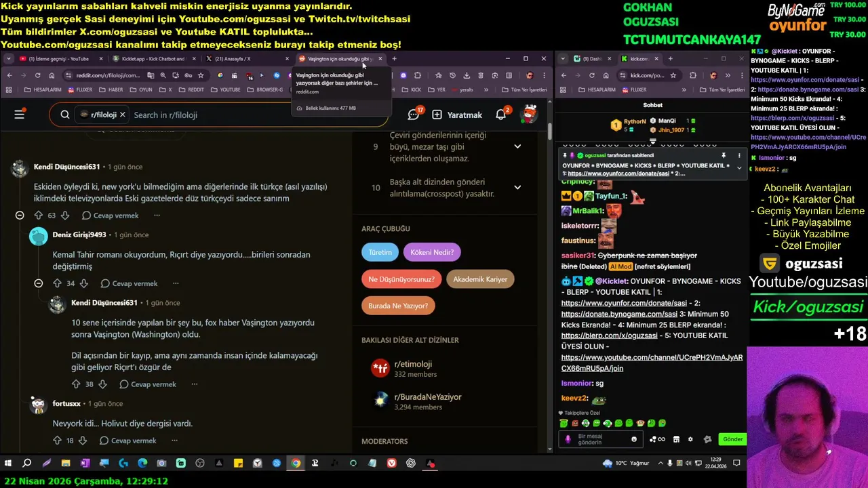Bookmark the Reddit page with star icon
Screen dimensions: 868x488
pyautogui.click(x=201, y=75)
